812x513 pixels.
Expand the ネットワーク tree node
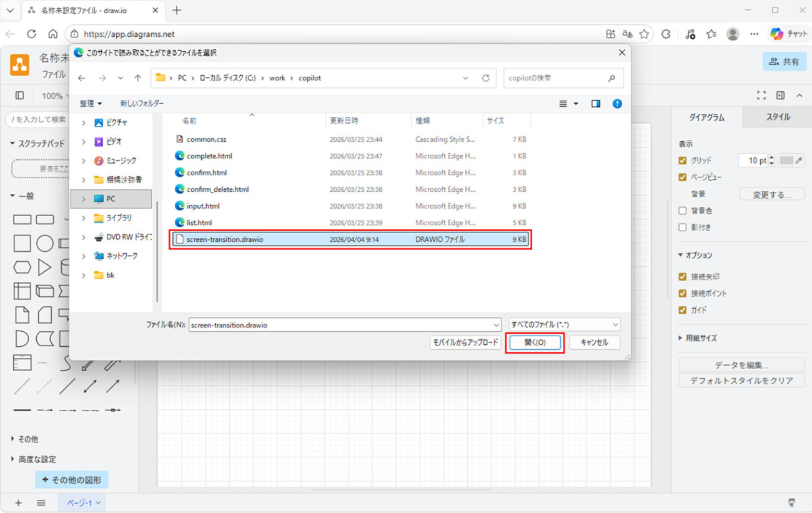[84, 256]
